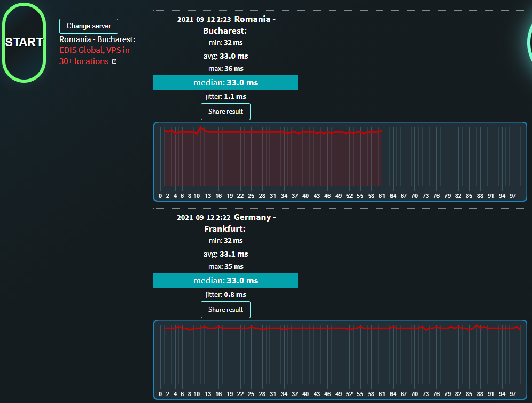The image size is (532, 403).
Task: Share result of Romania Bucharest test
Action: point(225,112)
